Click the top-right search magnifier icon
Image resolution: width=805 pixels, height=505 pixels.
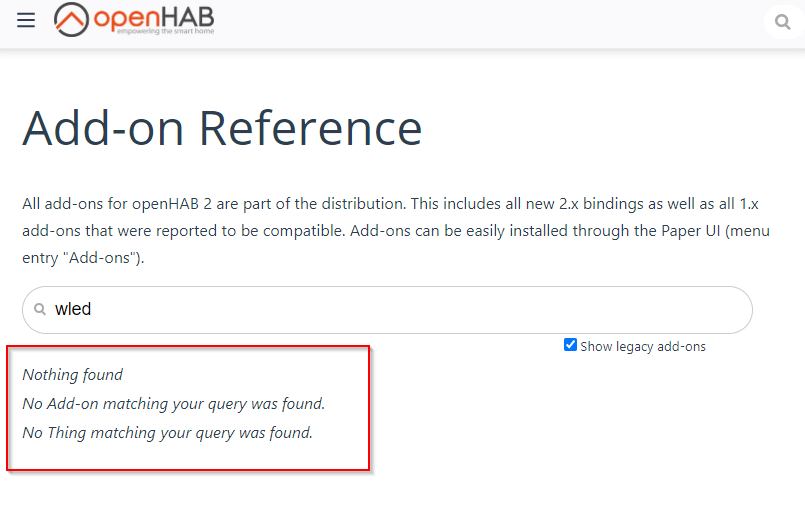[782, 21]
